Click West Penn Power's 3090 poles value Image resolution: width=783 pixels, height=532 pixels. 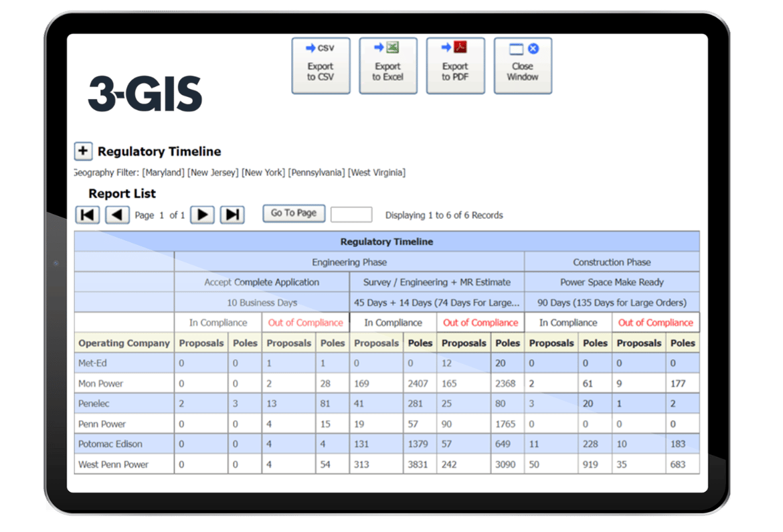coord(505,464)
